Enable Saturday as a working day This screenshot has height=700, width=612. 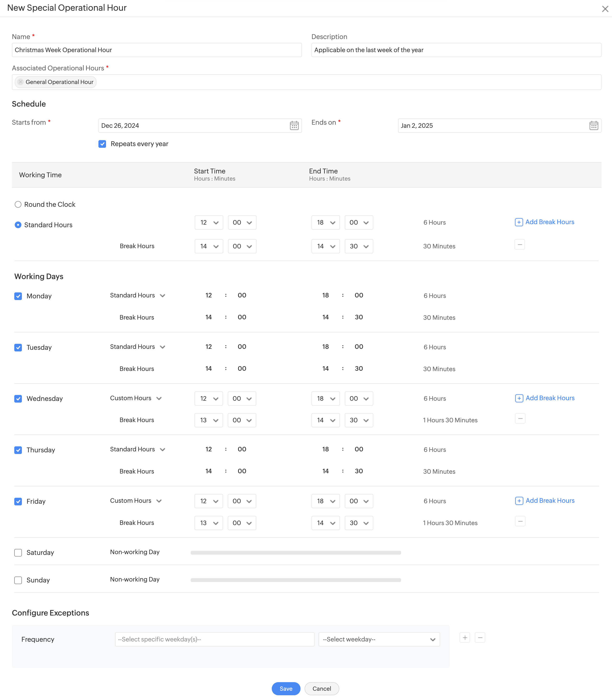pyautogui.click(x=18, y=553)
